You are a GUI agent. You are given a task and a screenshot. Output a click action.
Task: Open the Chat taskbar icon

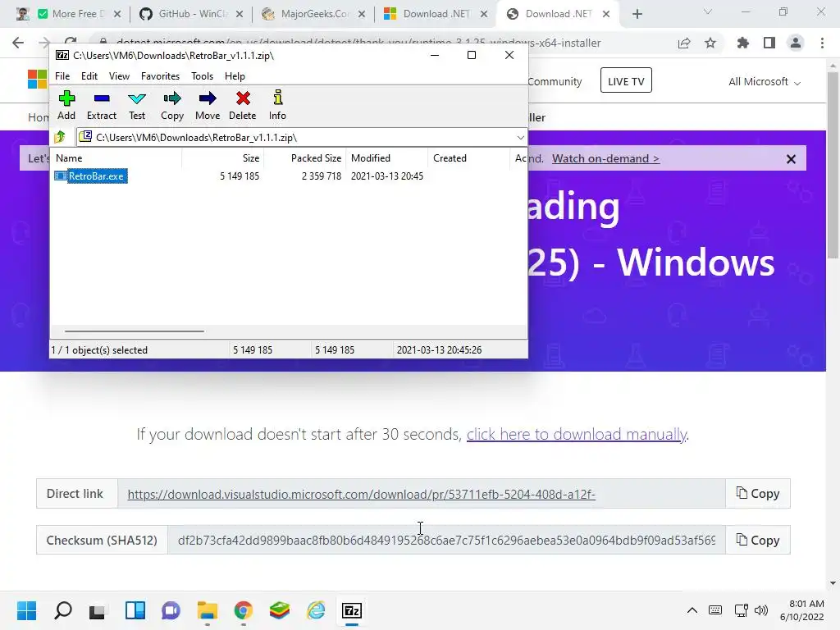[171, 610]
